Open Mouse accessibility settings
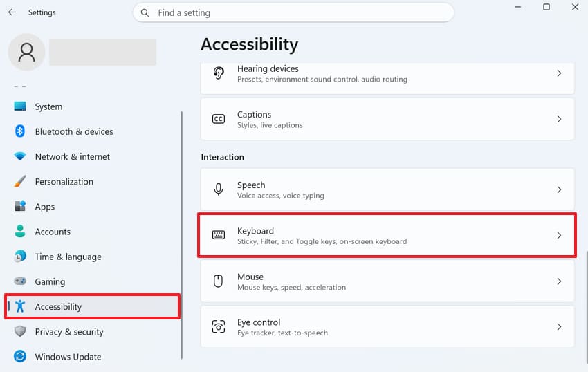Viewport: 588px width, 372px height. pos(387,281)
